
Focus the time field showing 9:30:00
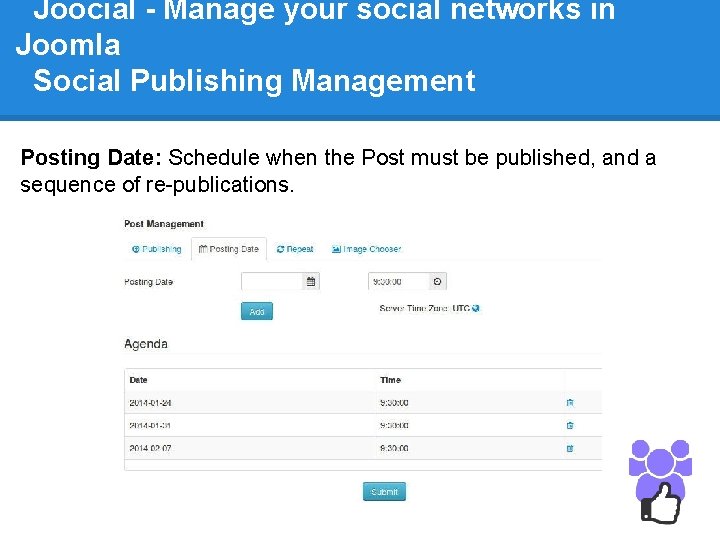[x=399, y=281]
